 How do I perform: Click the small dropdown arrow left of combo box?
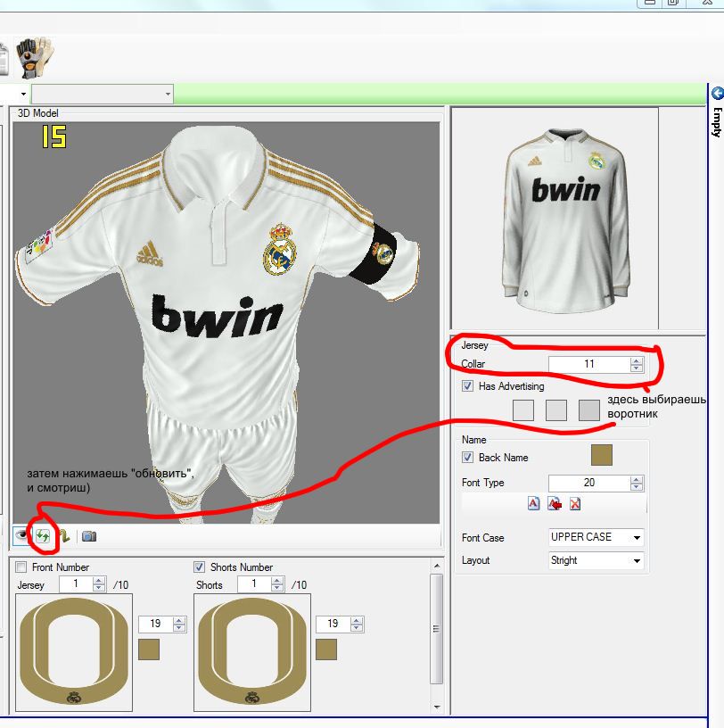(23, 95)
